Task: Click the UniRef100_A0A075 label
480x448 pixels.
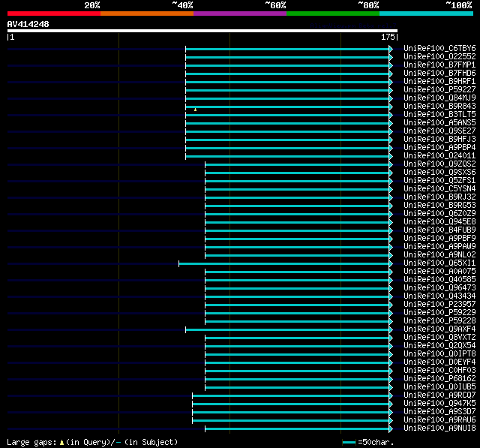Action: 439,272
